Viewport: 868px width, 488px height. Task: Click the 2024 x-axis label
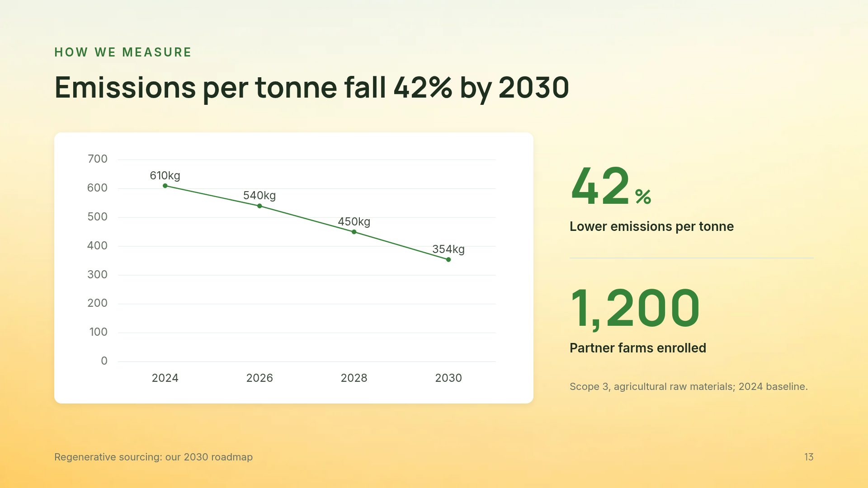(165, 378)
